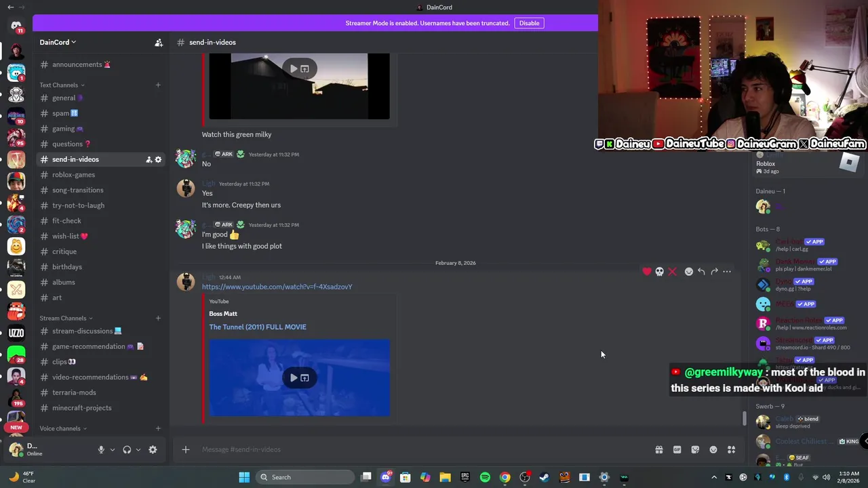Switch to the spam channel
The image size is (868, 488).
[100, 113]
